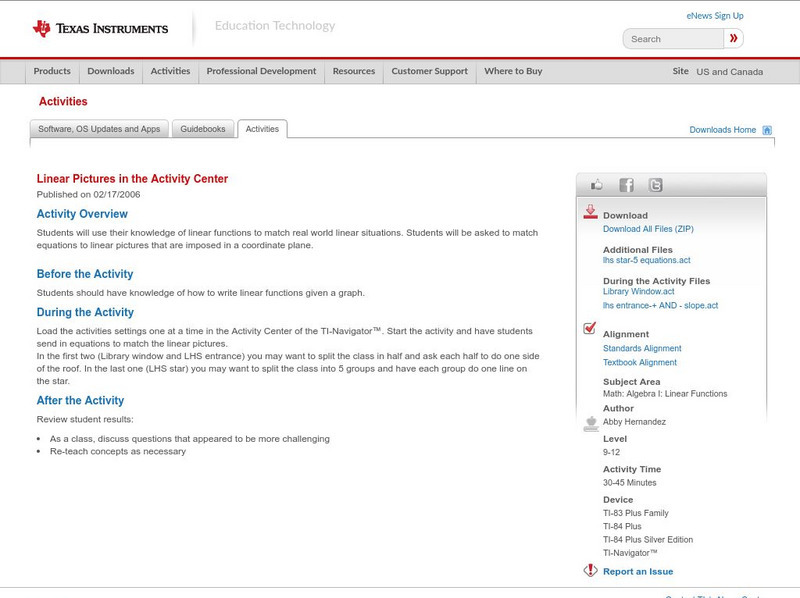Download the Library Window.act file
The height and width of the screenshot is (598, 800).
click(x=638, y=291)
